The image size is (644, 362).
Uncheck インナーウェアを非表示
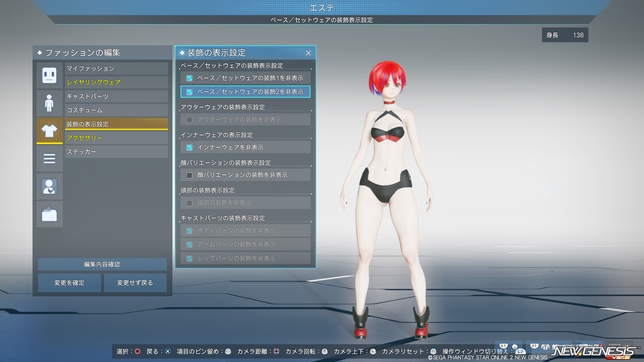tap(189, 147)
